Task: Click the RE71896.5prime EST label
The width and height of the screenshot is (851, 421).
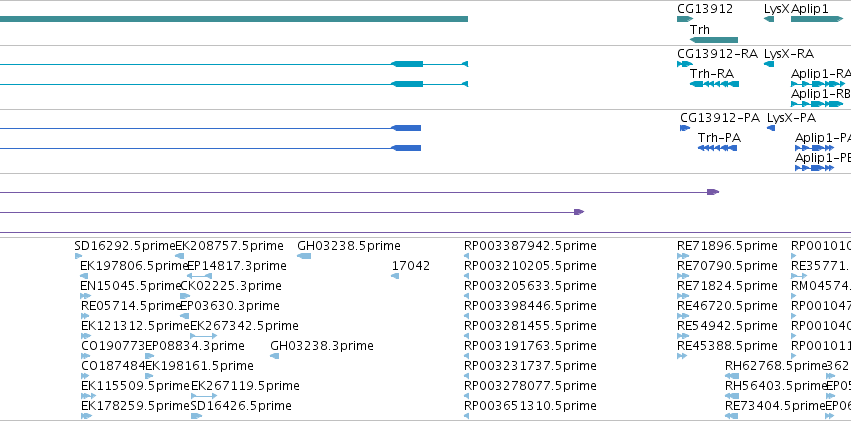Action: click(727, 246)
